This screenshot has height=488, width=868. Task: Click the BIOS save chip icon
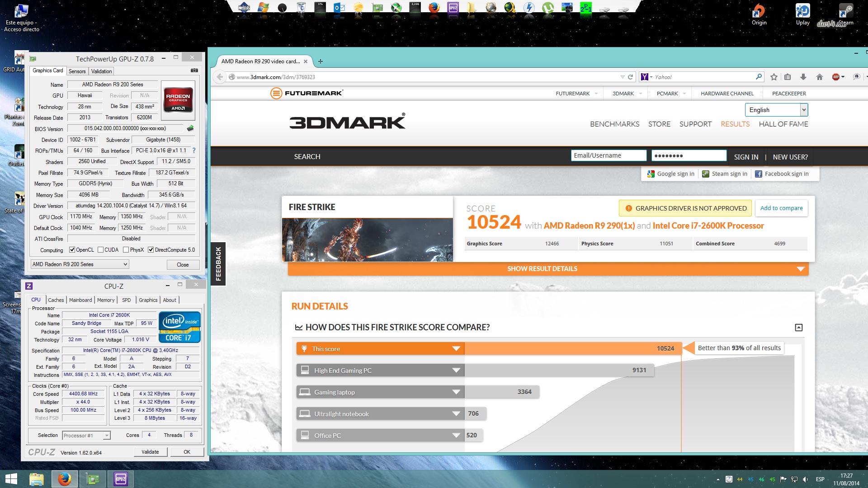190,128
